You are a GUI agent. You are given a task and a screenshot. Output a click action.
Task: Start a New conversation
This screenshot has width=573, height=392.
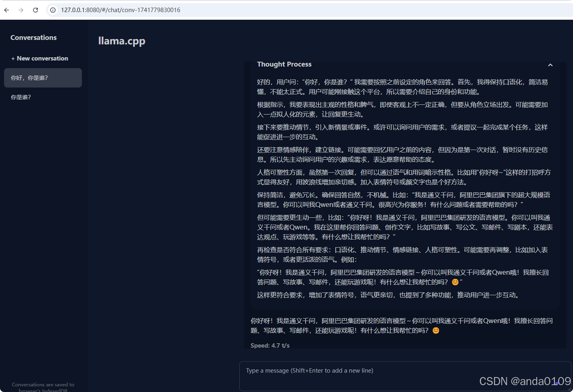(39, 58)
